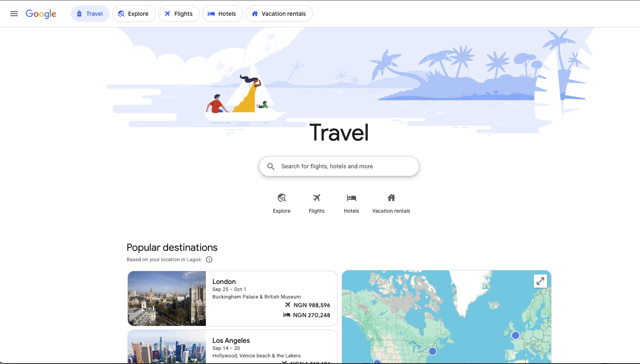Screen dimensions: 640x364
Task: Focus the flights and hotels search field
Action: click(339, 166)
